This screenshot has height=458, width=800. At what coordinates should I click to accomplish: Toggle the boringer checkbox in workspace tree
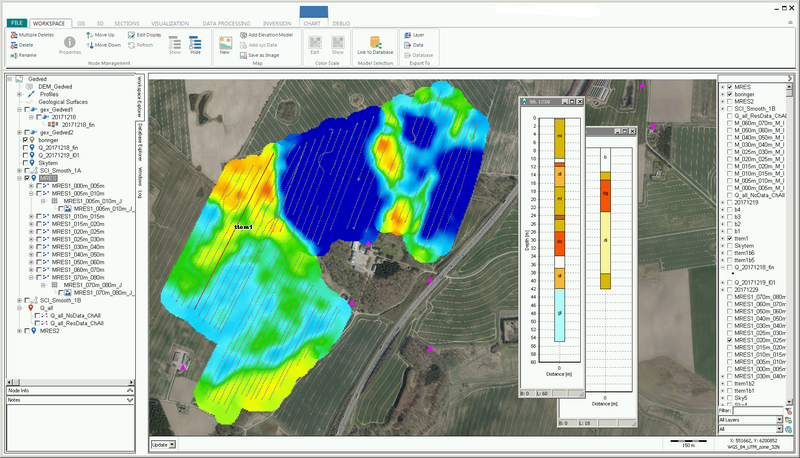(x=26, y=139)
